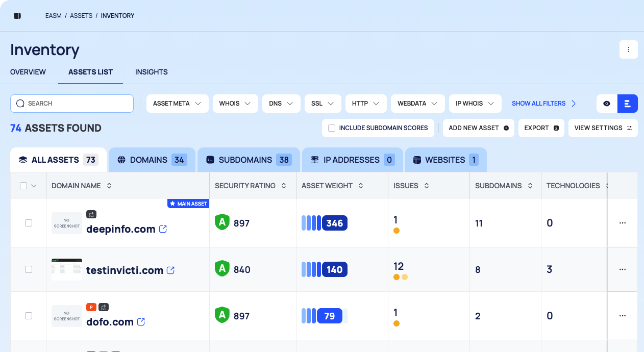Viewport: 644px width, 352px height.
Task: Click the green A shield for dofo.com
Action: 222,315
